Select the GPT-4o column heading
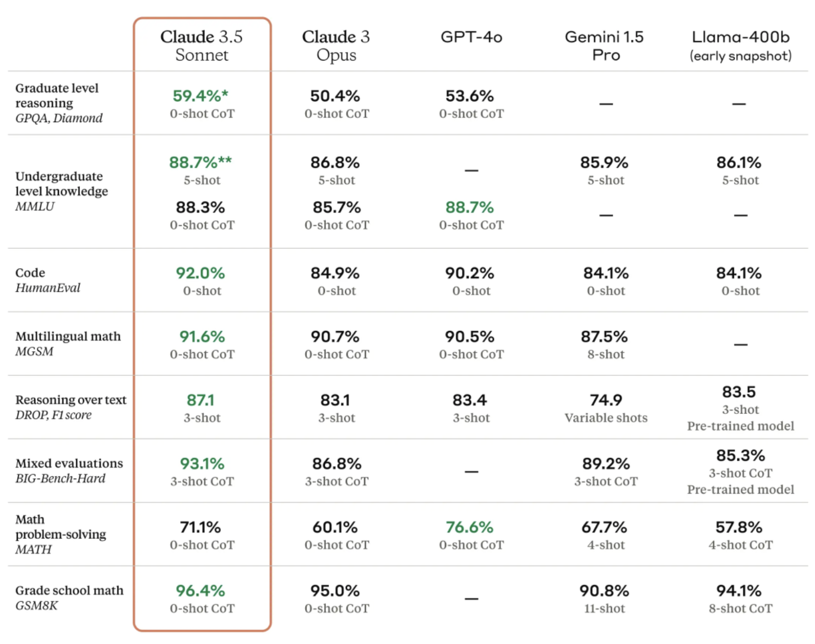 pos(471,37)
